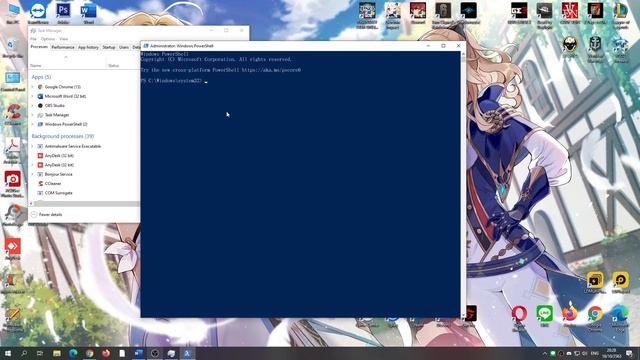The height and width of the screenshot is (360, 640).
Task: Open the Firefox desktop shortcut
Action: (570, 316)
